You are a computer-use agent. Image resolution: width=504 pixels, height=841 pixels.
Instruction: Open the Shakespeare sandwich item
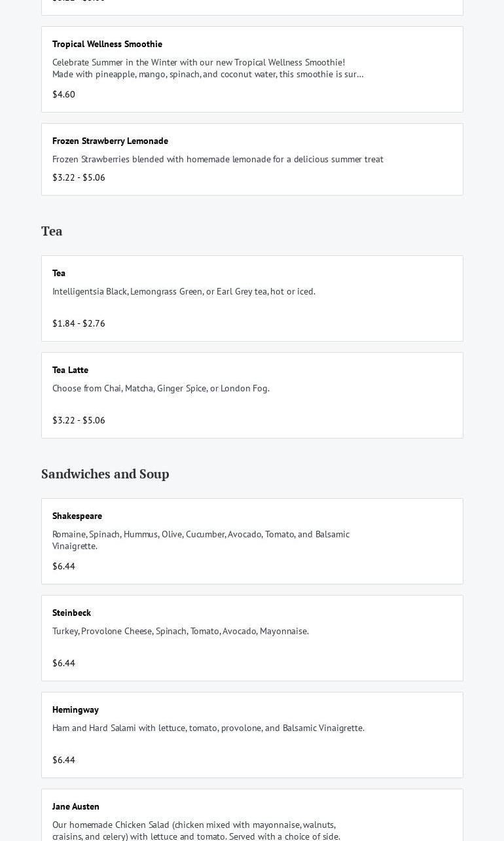point(77,516)
